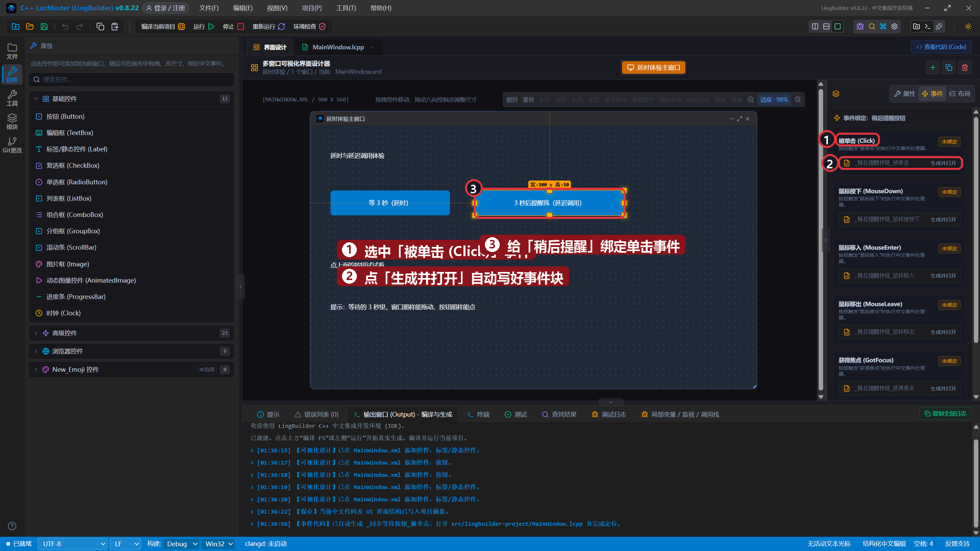Expand the 高级控件 category
This screenshot has width=980, height=551.
pos(131,333)
